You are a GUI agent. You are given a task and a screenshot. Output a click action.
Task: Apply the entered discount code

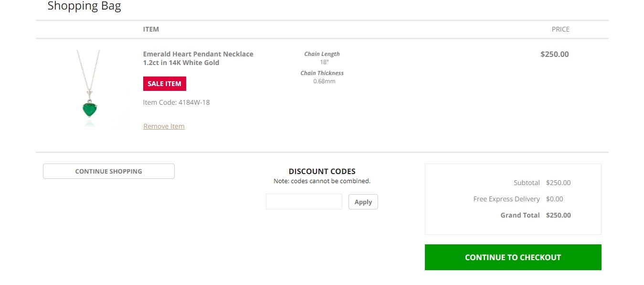(x=363, y=202)
